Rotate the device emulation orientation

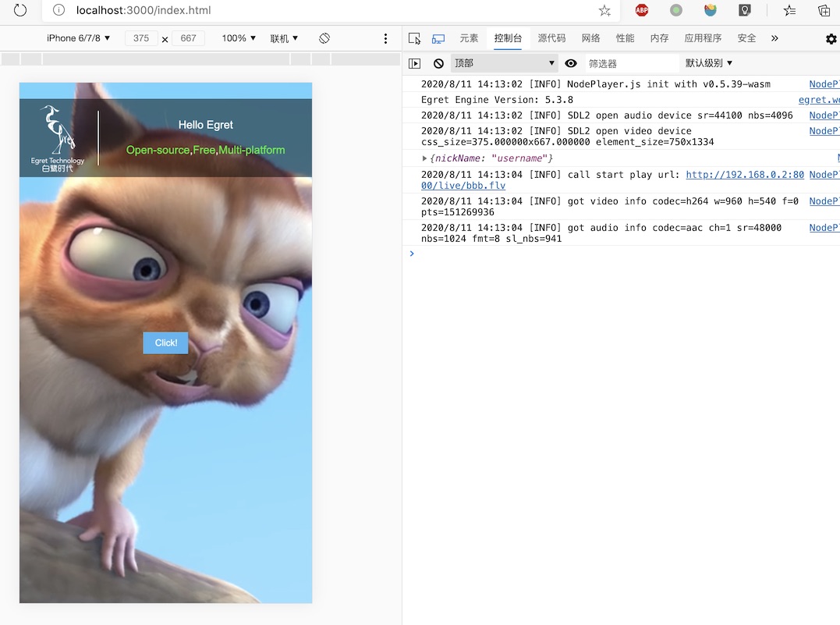324,38
